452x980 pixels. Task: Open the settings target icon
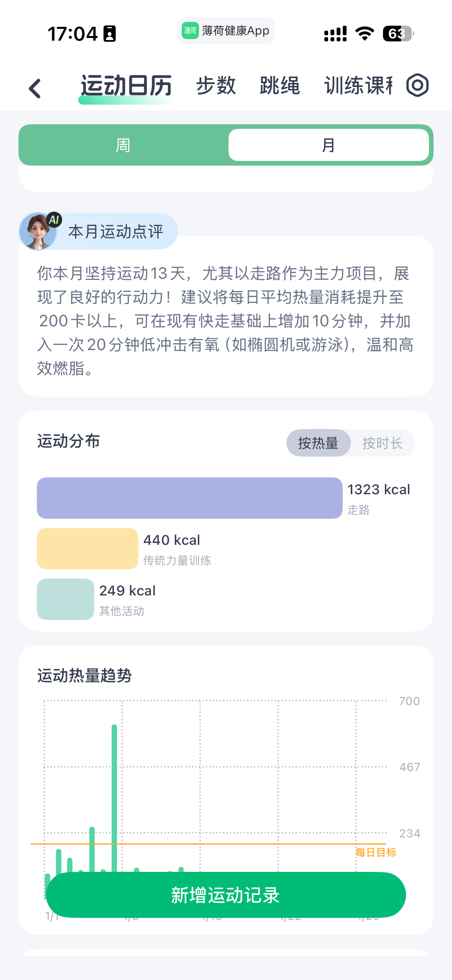pyautogui.click(x=417, y=85)
